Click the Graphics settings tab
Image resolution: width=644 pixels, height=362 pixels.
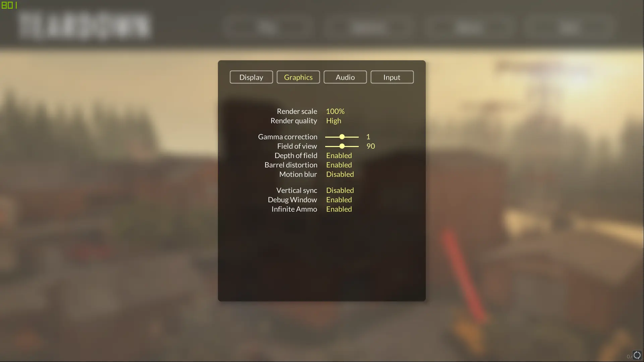point(298,76)
